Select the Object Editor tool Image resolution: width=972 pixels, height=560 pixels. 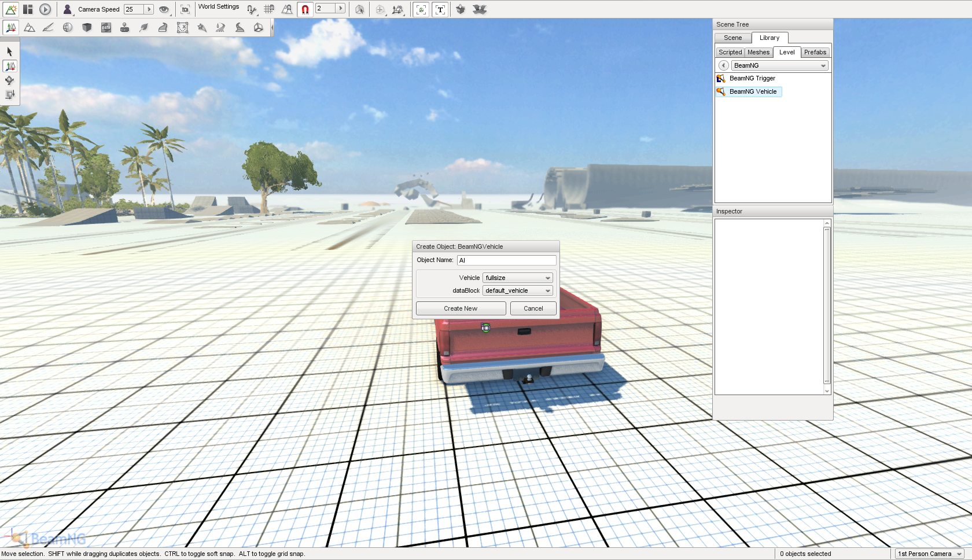click(x=11, y=27)
